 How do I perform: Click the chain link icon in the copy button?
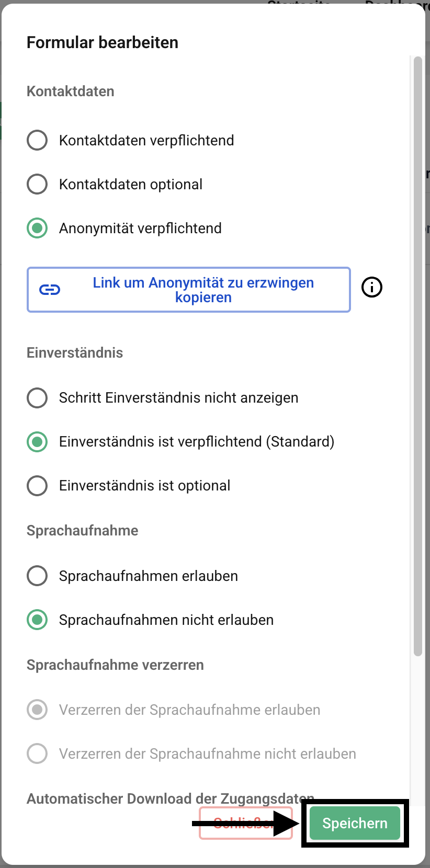tap(50, 290)
